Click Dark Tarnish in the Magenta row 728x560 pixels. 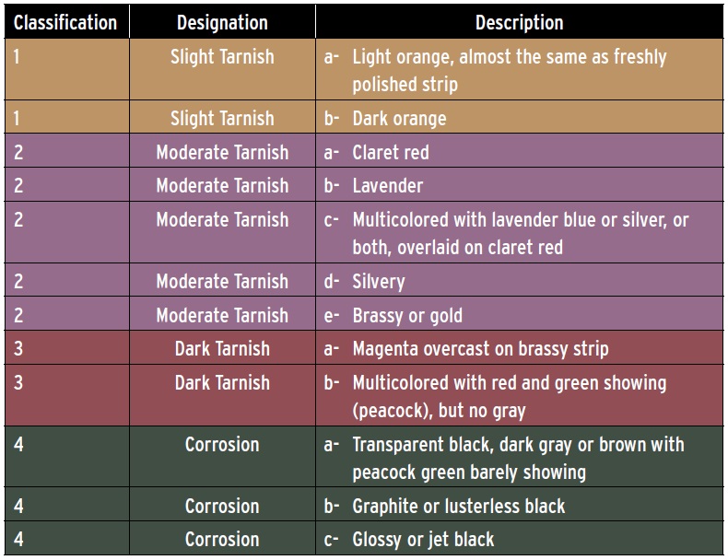click(x=222, y=348)
